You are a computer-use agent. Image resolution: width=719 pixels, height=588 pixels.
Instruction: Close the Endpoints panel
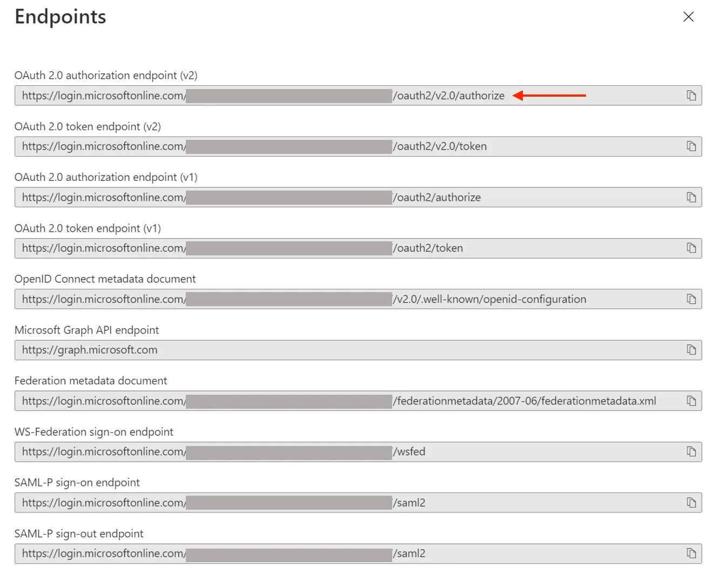(688, 17)
